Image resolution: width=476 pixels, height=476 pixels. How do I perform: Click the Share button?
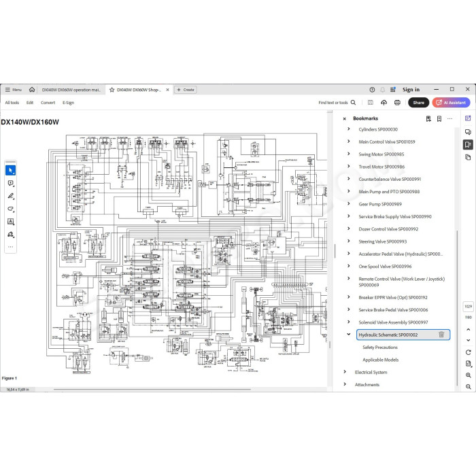pos(418,103)
